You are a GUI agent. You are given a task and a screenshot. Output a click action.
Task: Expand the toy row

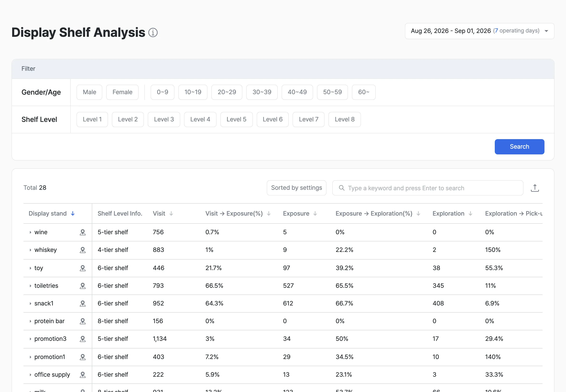pos(30,268)
